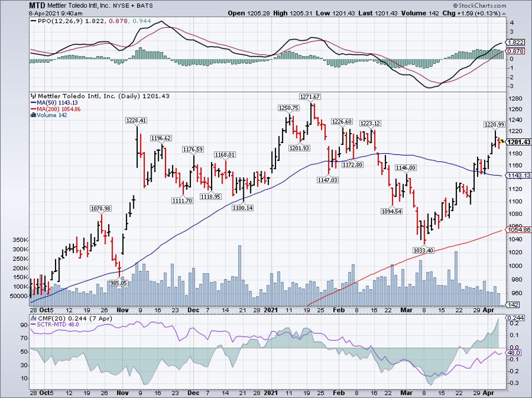Click the 350K volume axis label
Viewport: 532px width, 398px height.
(x=21, y=240)
